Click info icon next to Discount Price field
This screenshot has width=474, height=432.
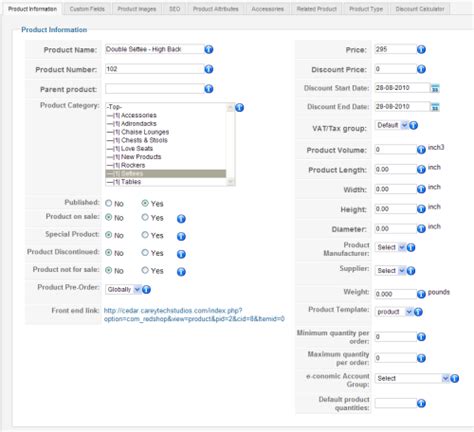click(x=421, y=69)
